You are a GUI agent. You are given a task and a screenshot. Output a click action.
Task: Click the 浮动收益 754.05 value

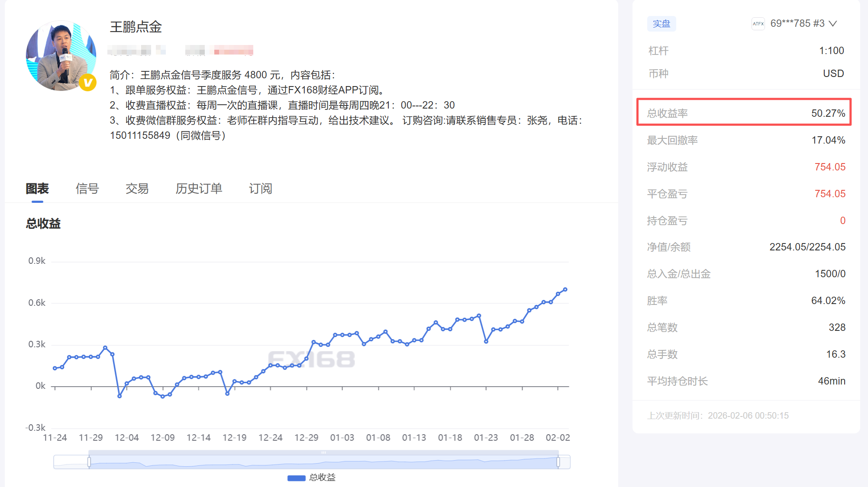pos(829,167)
